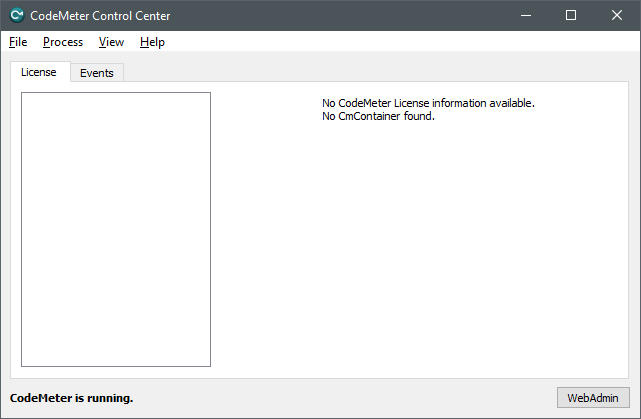Launch WebAdmin with the button
Screen dimensions: 641x419
(x=593, y=398)
